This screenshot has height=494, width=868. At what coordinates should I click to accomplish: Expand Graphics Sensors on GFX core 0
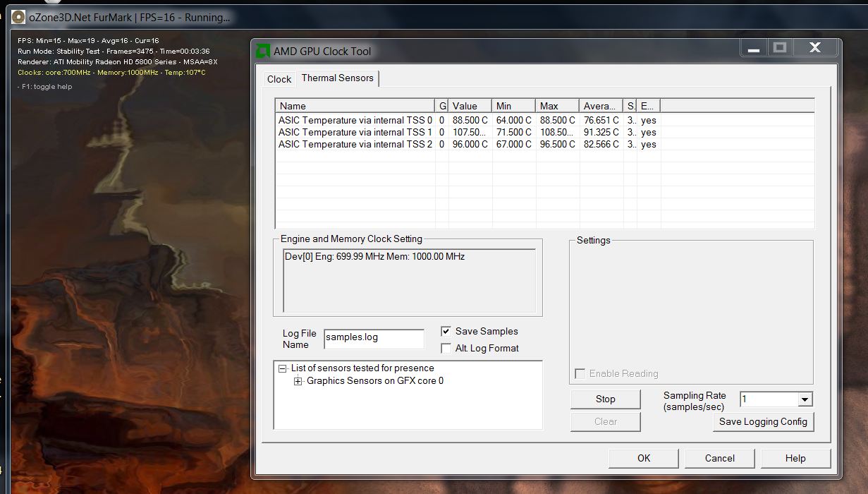coord(298,381)
